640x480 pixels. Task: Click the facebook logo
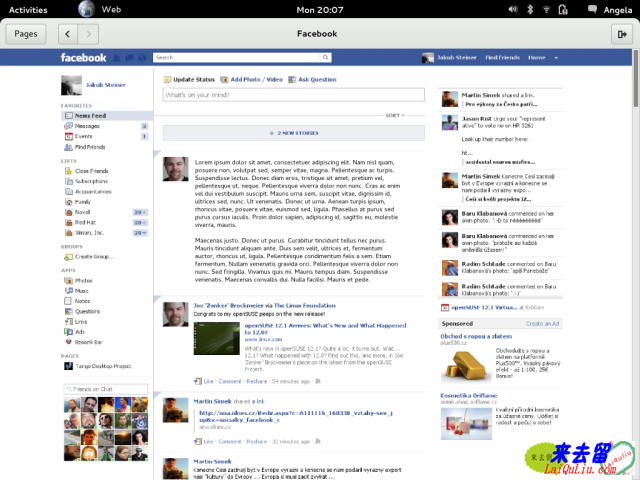pos(83,58)
